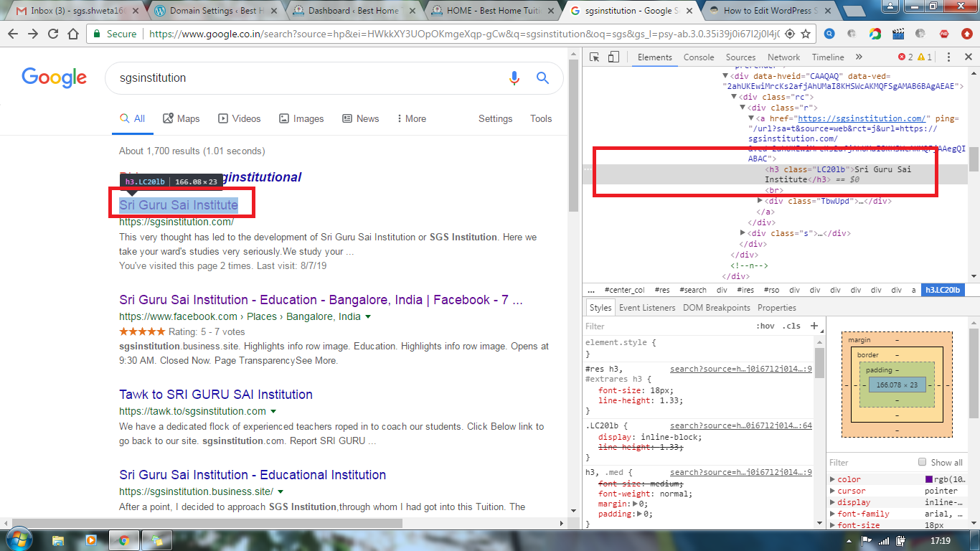The width and height of the screenshot is (980, 551).
Task: Toggle the .cls element classes button
Action: tap(791, 326)
